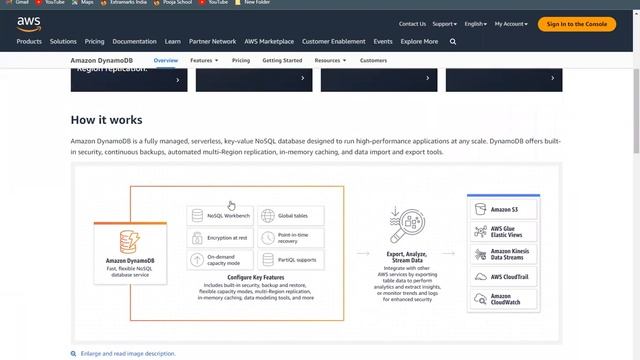
Task: Switch to the Customers tab
Action: [373, 60]
